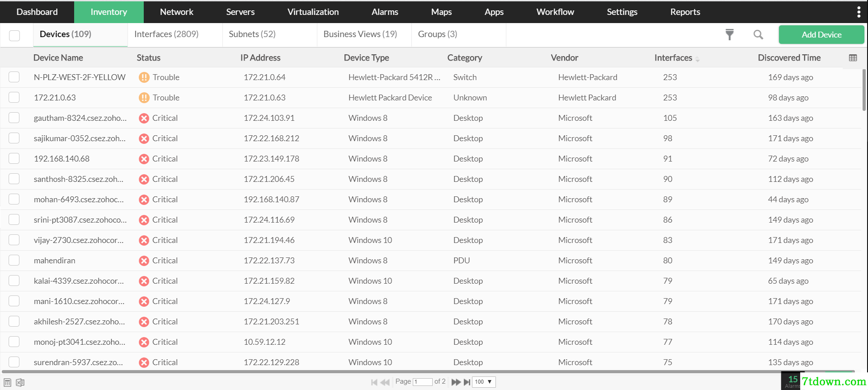Open the Groups (3) tab
Image resolution: width=868 pixels, height=390 pixels.
click(438, 34)
